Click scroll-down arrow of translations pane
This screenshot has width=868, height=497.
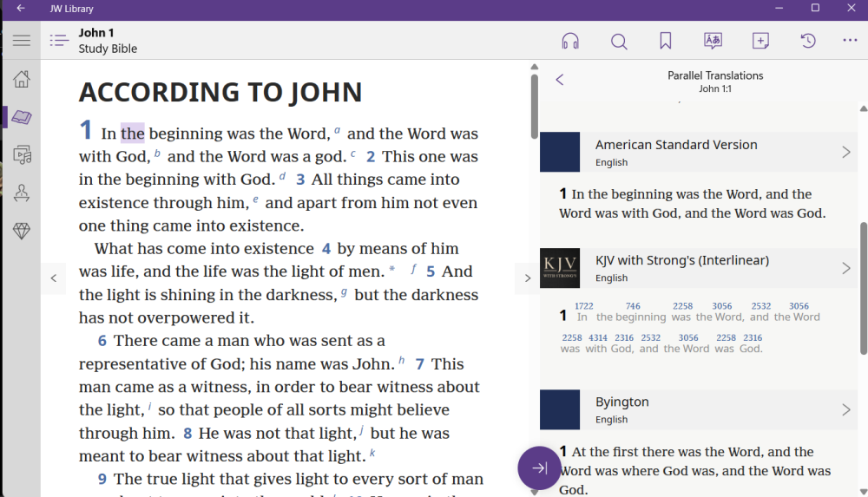coord(864,492)
